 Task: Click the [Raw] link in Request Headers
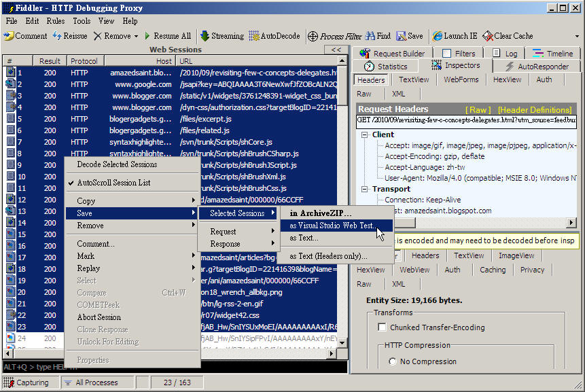tap(478, 109)
